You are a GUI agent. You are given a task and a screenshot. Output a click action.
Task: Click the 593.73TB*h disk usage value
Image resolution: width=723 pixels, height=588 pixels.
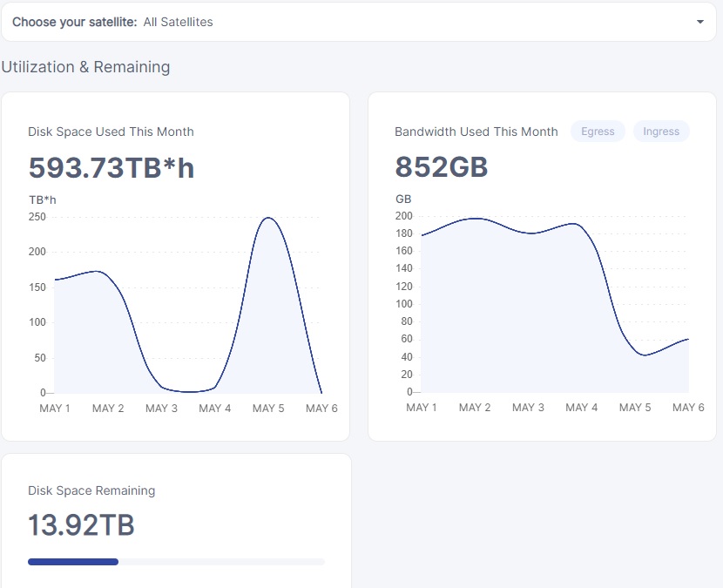pos(111,168)
